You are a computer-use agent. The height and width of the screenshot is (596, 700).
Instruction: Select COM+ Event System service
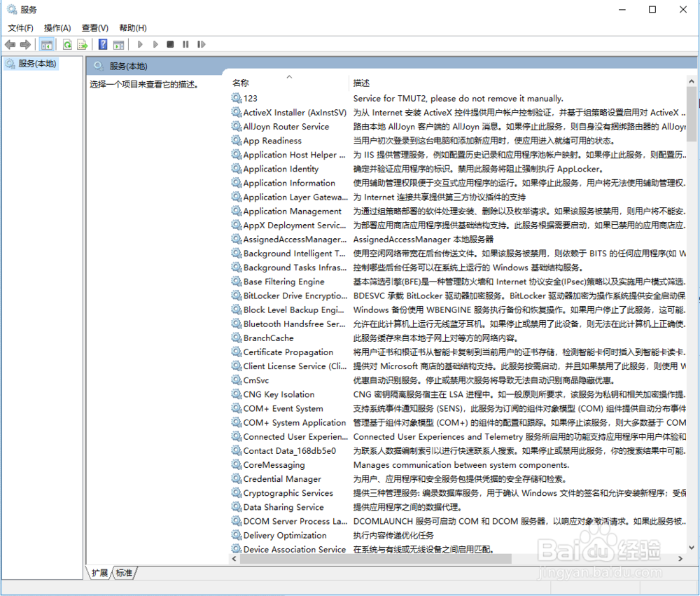click(x=458, y=408)
